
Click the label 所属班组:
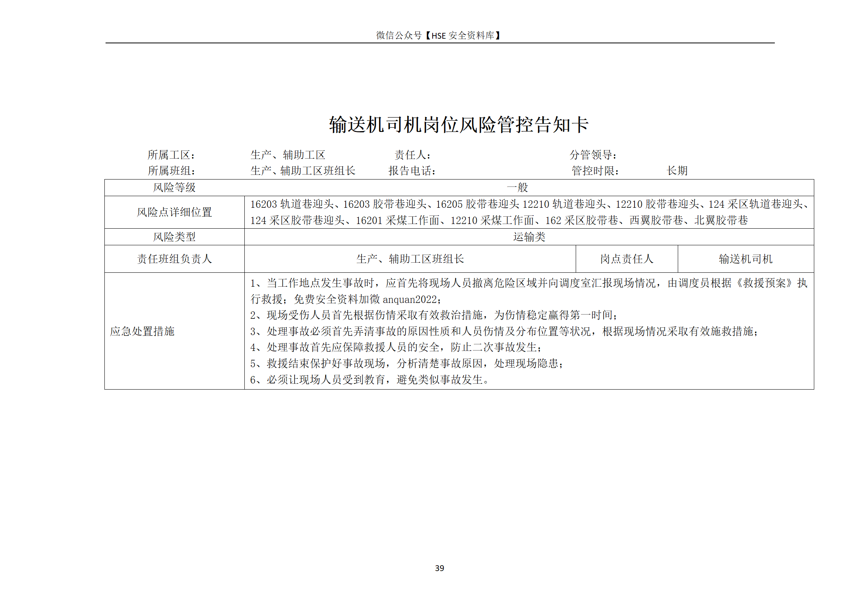coord(172,171)
